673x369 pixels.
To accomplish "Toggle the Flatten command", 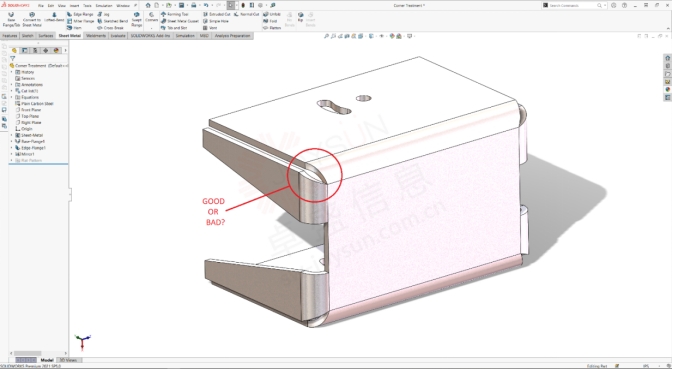I will click(x=272, y=27).
